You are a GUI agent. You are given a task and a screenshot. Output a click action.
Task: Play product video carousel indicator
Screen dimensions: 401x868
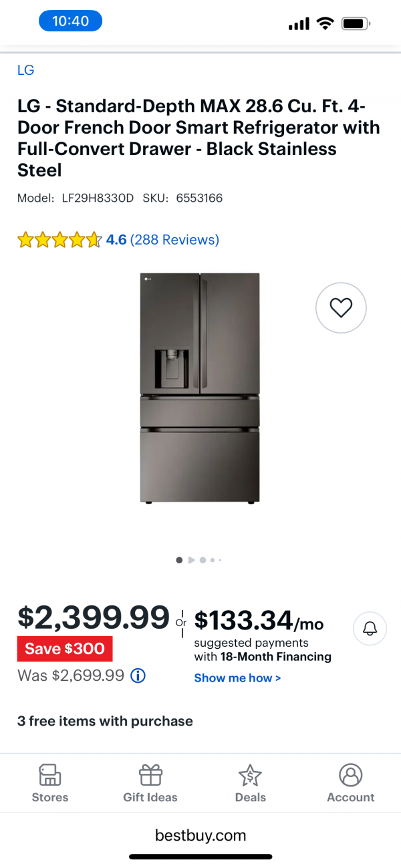(x=191, y=560)
